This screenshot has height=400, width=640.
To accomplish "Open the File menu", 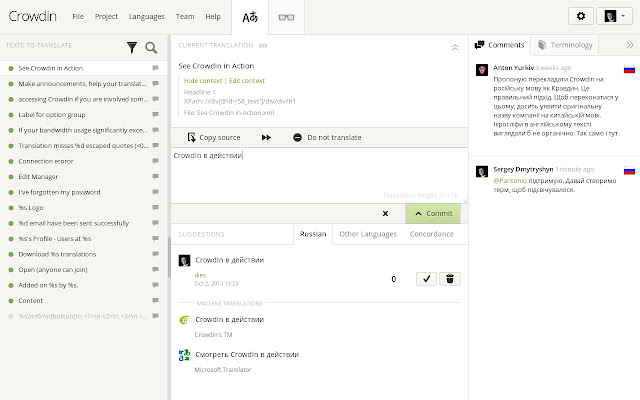I will (x=78, y=16).
